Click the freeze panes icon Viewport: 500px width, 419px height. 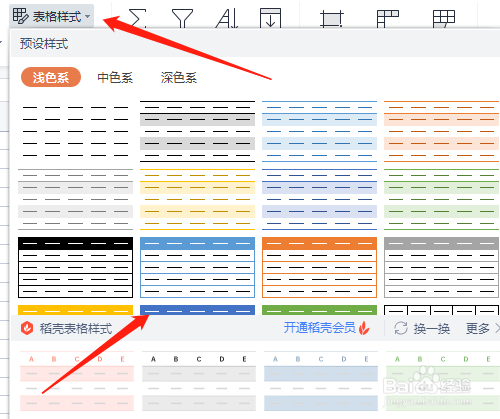point(388,18)
